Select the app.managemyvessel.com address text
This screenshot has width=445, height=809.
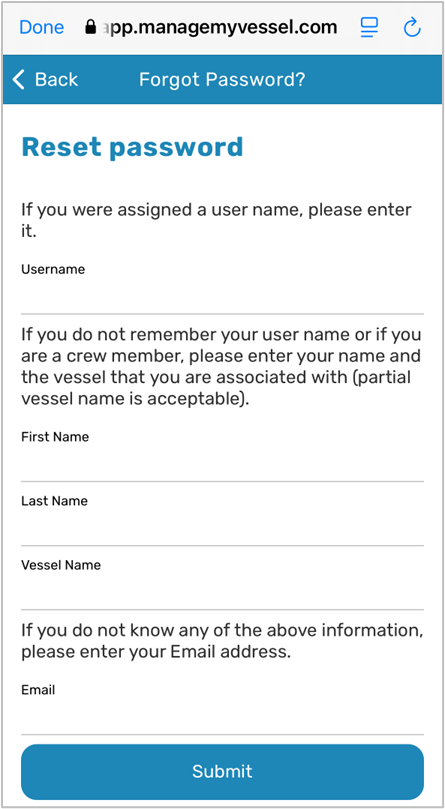click(220, 27)
